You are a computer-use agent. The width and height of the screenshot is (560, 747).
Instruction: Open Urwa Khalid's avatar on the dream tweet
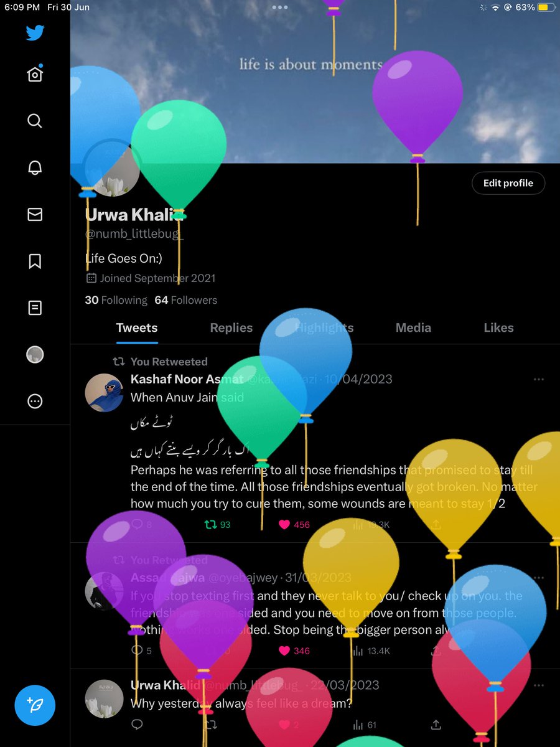104,698
